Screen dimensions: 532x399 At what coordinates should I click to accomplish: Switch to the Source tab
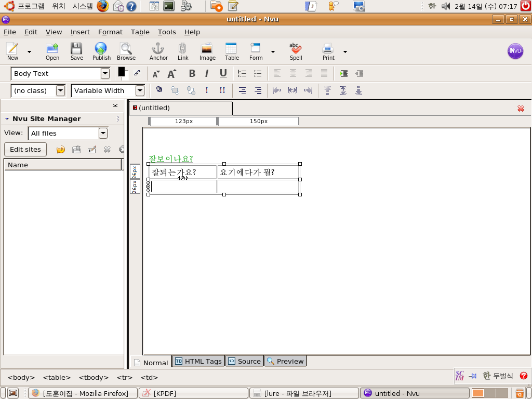[244, 361]
